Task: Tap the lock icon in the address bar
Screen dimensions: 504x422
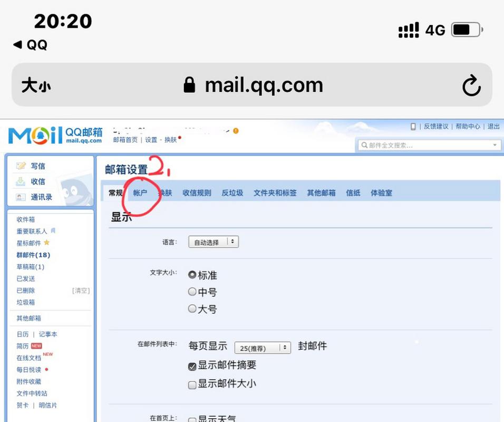Action: (189, 85)
